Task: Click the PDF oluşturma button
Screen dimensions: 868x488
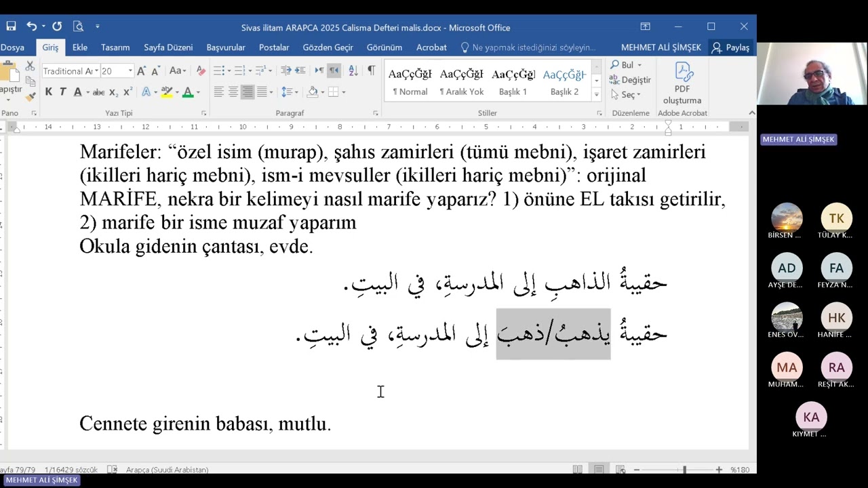Action: click(682, 83)
